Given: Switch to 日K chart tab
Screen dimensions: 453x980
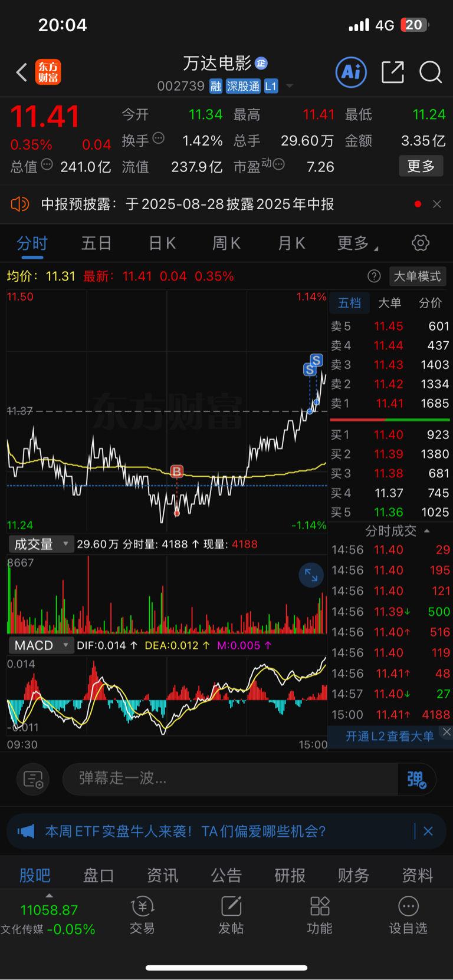Looking at the screenshot, I should [x=162, y=243].
